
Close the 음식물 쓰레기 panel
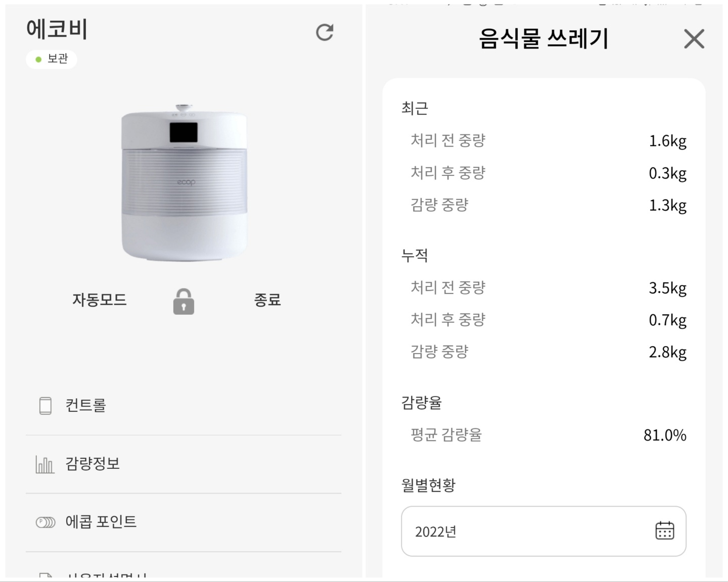pos(694,38)
